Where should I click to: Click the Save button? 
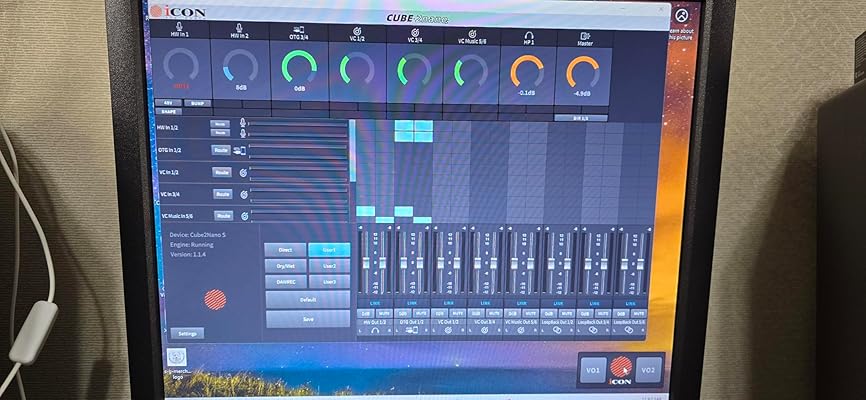click(x=307, y=318)
